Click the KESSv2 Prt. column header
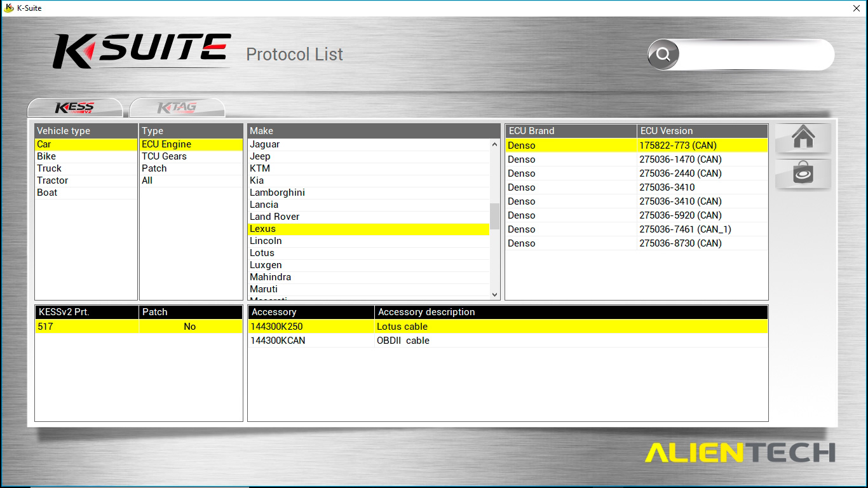 click(x=87, y=312)
